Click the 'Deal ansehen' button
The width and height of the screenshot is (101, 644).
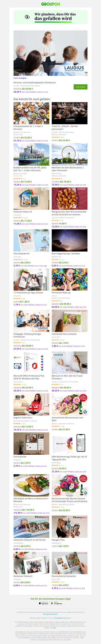click(81, 87)
